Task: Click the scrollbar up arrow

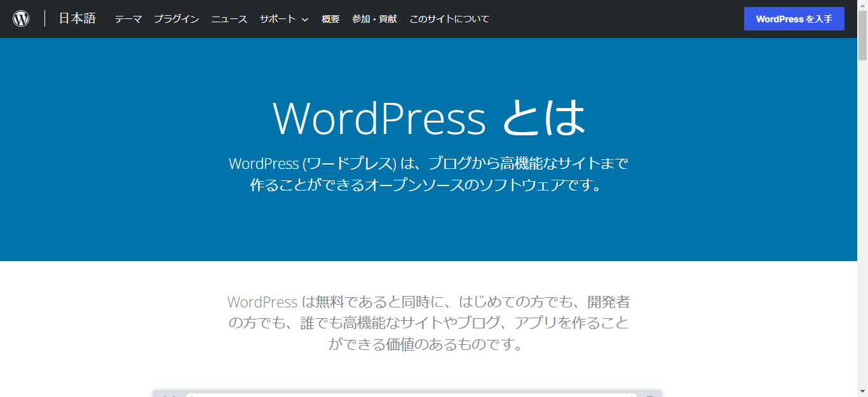Action: (862, 5)
